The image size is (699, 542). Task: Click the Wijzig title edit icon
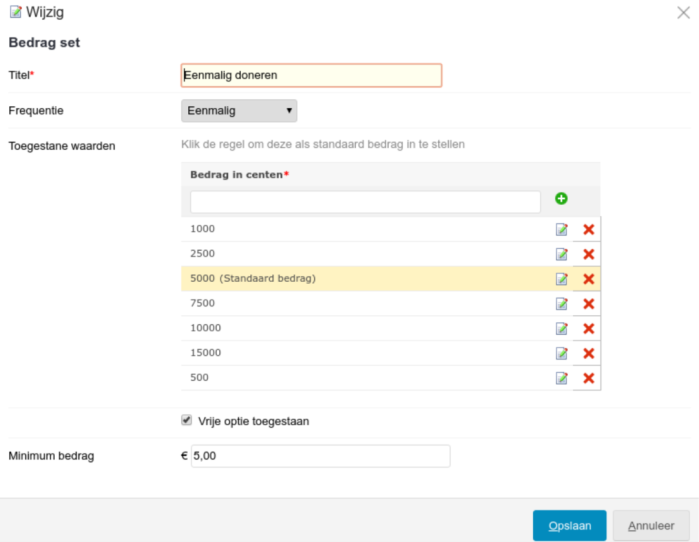point(16,12)
